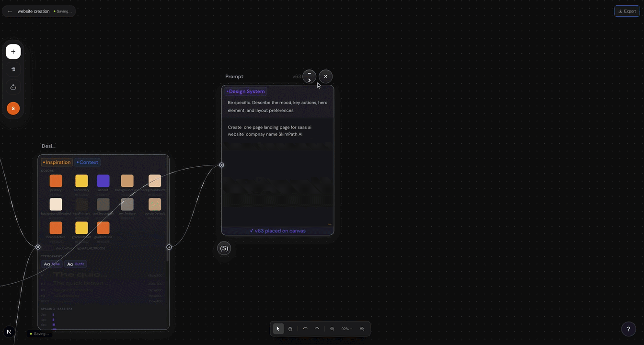Click the Design System tag in Prompt
This screenshot has width=644, height=345.
click(x=246, y=92)
